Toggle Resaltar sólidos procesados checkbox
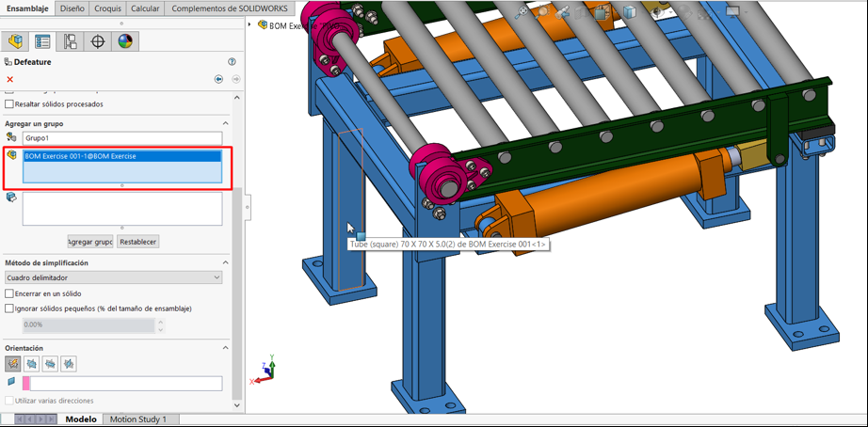The image size is (868, 427). 8,104
